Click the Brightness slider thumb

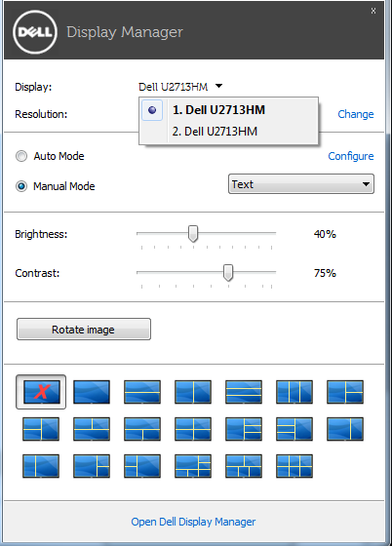[193, 233]
